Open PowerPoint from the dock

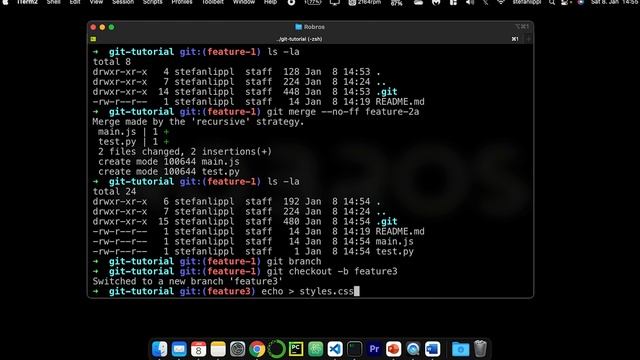point(393,349)
